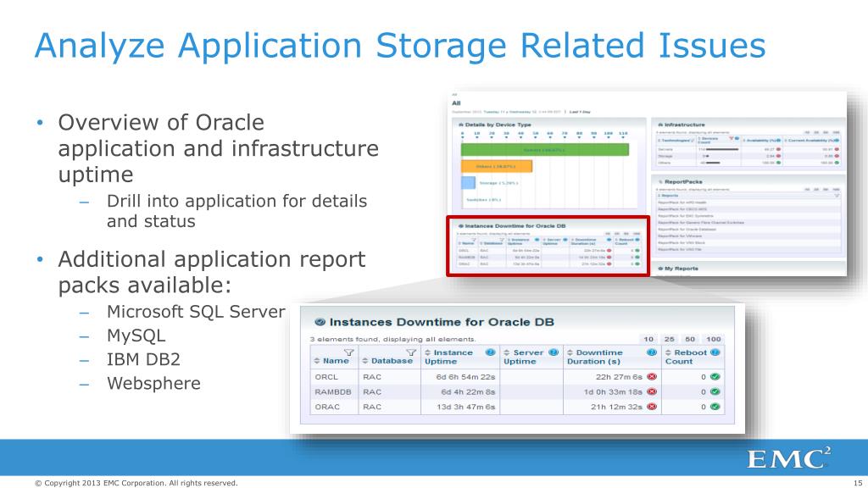Viewport: 868px width, 488px height.
Task: Click the Database column filter funnel icon
Action: 411,352
